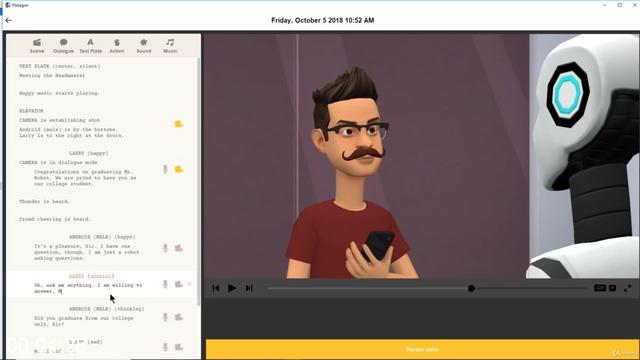Image resolution: width=640 pixels, height=360 pixels.
Task: Click the 'Congratulations on graduating' dialogue text
Action: [85, 178]
